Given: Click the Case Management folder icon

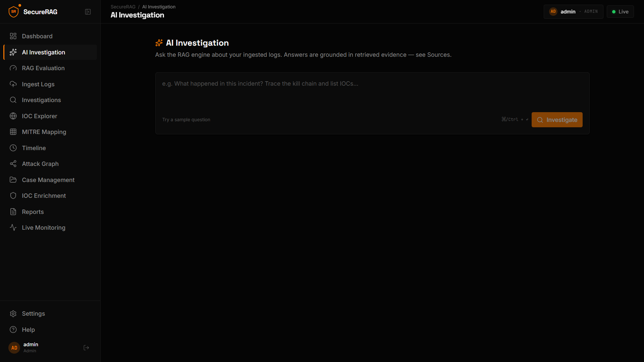Looking at the screenshot, I should tap(13, 180).
